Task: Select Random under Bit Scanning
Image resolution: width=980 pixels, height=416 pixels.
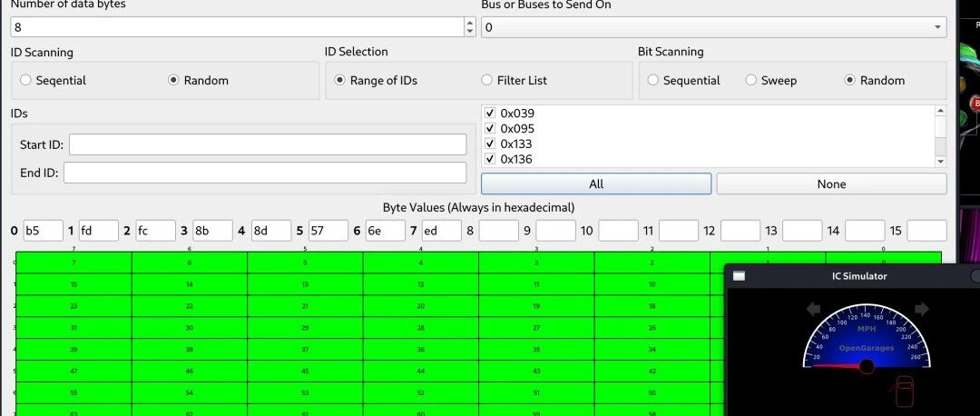Action: point(875,80)
